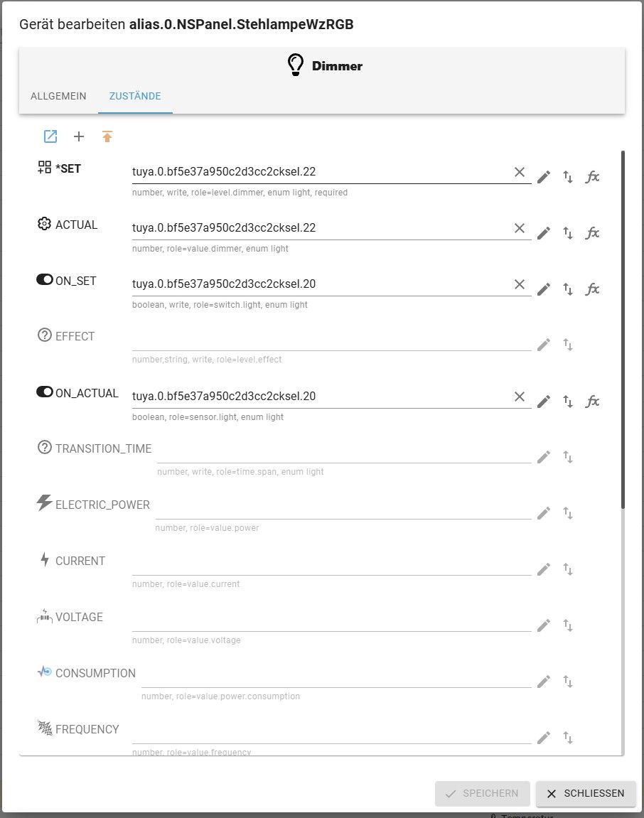Click the up-down arrows icon in the *SET row

tap(568, 177)
